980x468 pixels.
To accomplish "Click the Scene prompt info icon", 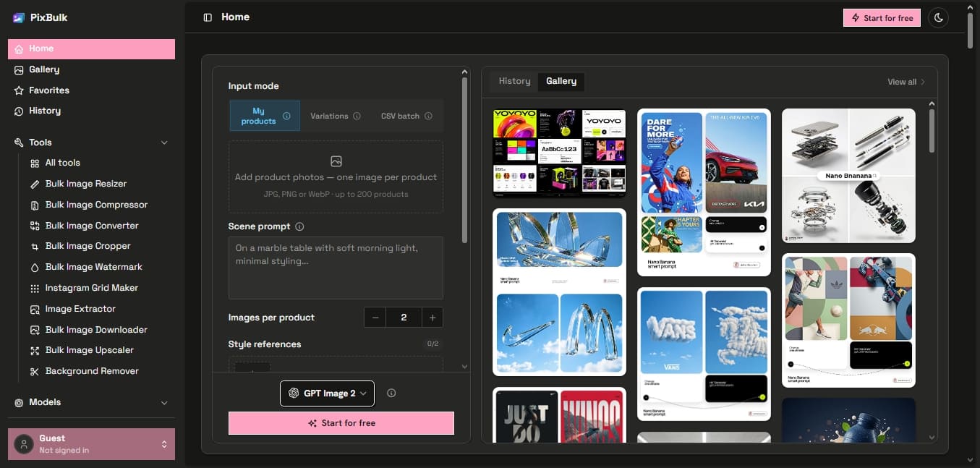I will coord(299,226).
